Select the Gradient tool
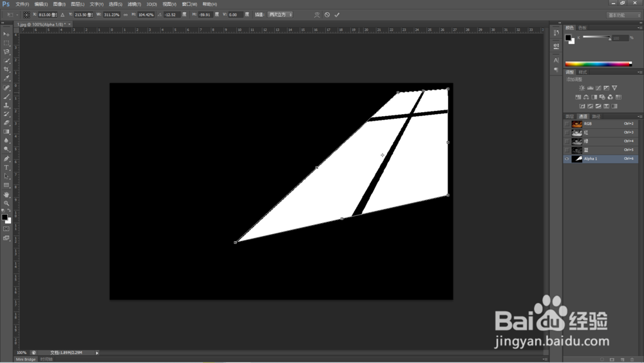This screenshot has height=363, width=644. (x=6, y=132)
